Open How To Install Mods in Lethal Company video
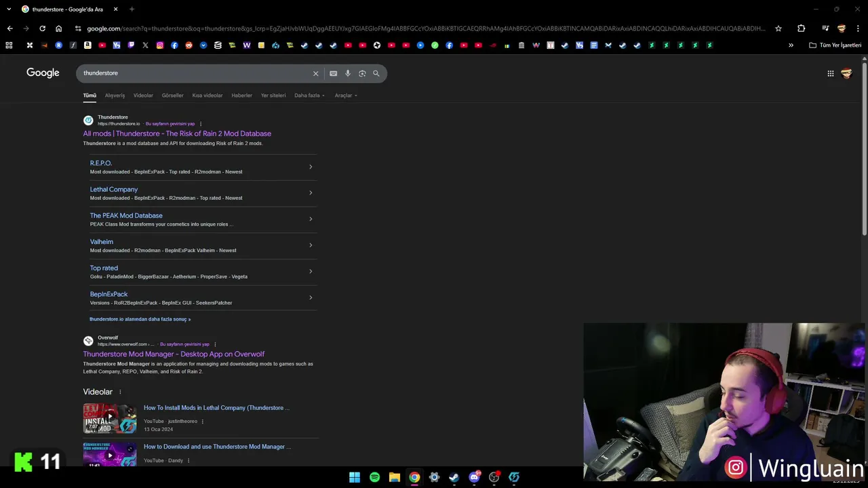 pos(216,408)
